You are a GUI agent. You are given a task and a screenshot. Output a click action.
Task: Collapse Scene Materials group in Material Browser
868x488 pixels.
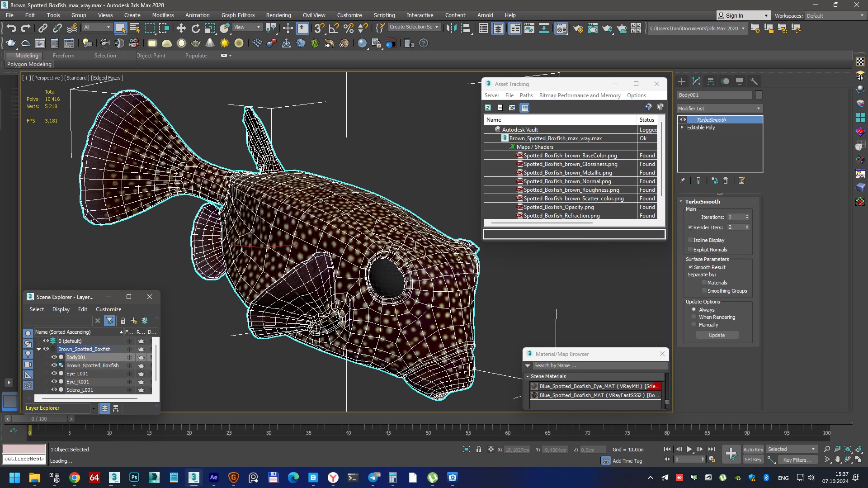527,376
